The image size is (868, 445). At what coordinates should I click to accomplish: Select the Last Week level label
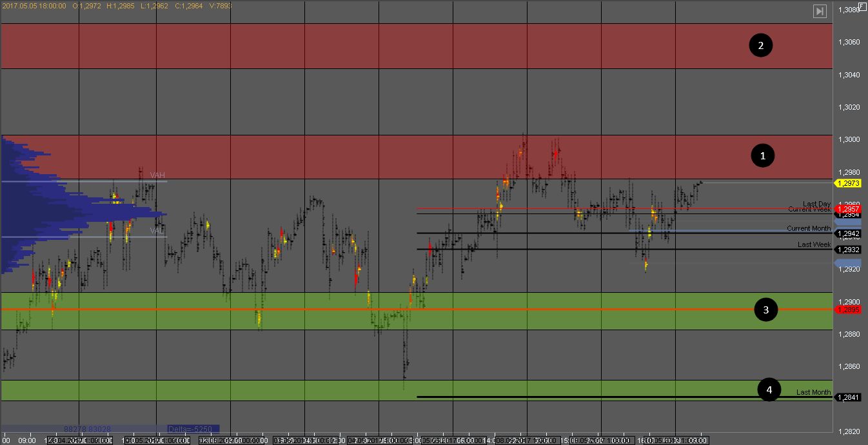814,244
